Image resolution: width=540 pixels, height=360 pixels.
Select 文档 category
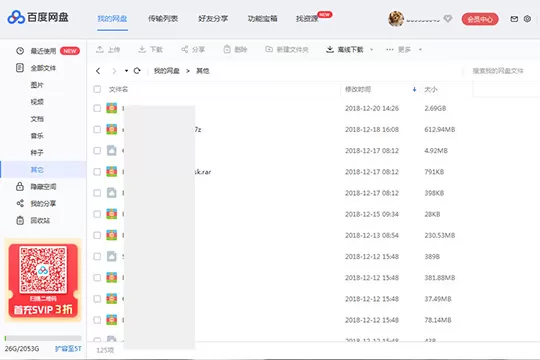click(x=37, y=119)
